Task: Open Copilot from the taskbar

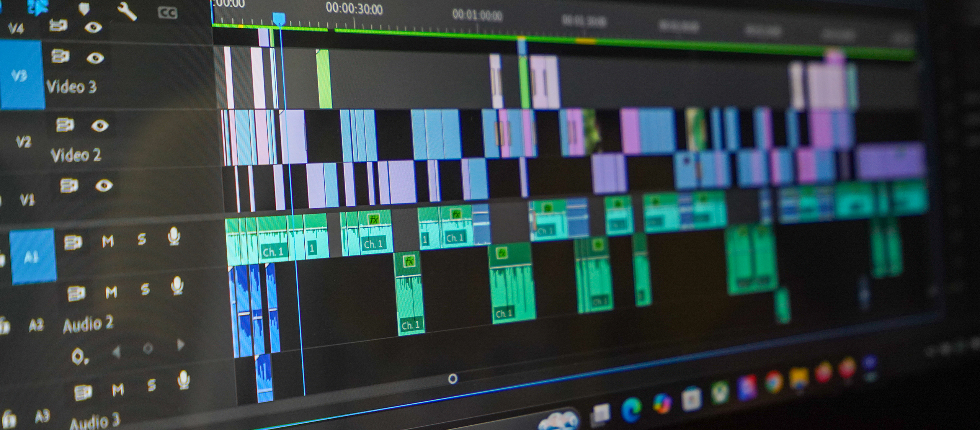Action: (662, 404)
